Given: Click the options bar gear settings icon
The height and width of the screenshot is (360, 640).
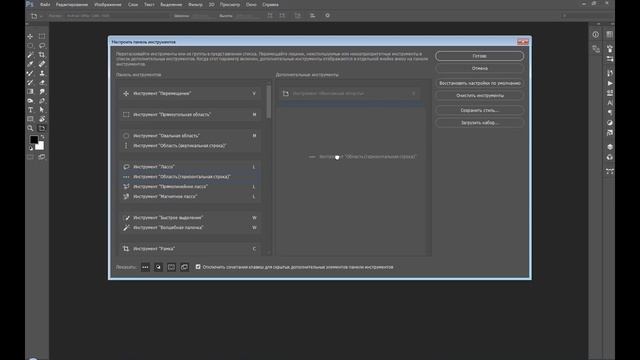Looking at the screenshot, I should (327, 16).
